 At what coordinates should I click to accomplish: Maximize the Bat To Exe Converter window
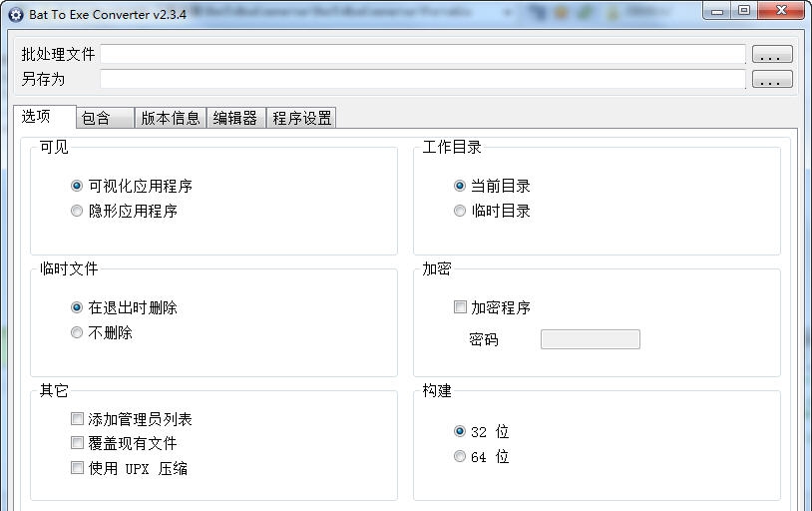pos(744,10)
